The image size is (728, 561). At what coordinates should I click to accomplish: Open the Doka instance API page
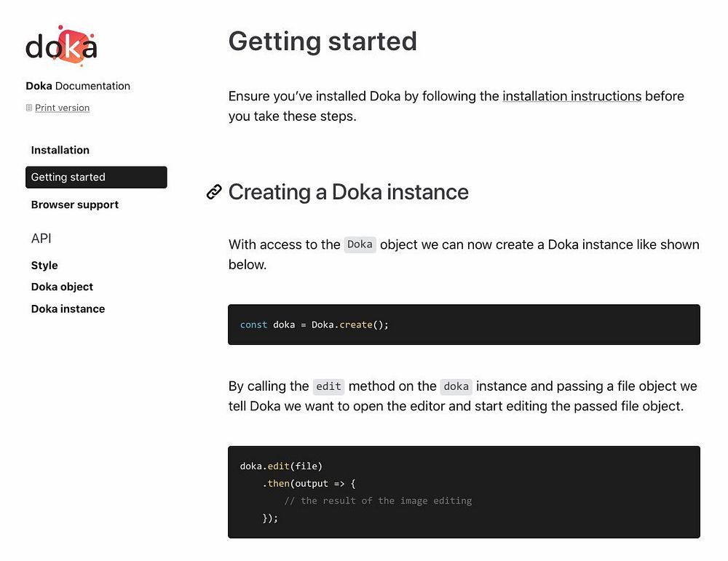68,309
